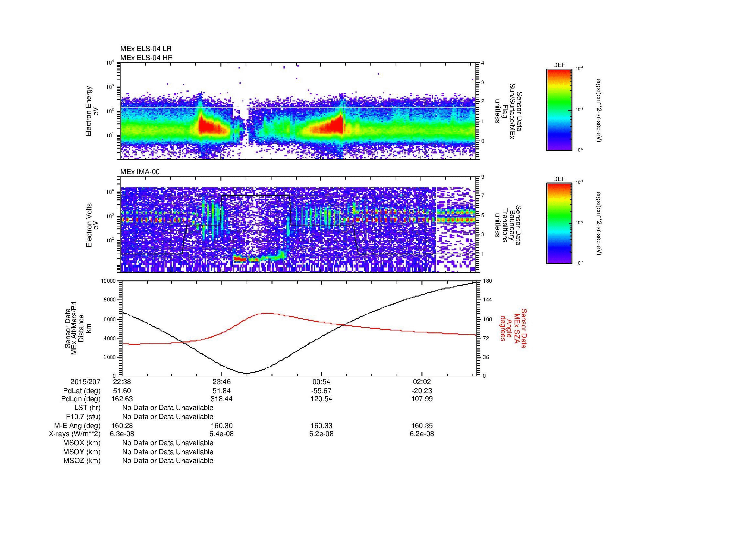Click the 'F10.7 (sfu)' row label
The image size is (756, 534).
tap(83, 417)
